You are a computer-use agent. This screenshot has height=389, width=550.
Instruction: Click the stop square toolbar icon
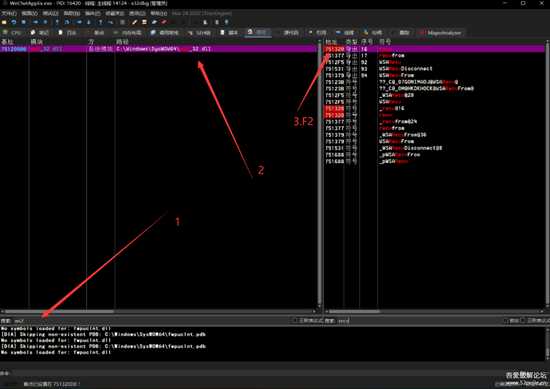(24, 22)
